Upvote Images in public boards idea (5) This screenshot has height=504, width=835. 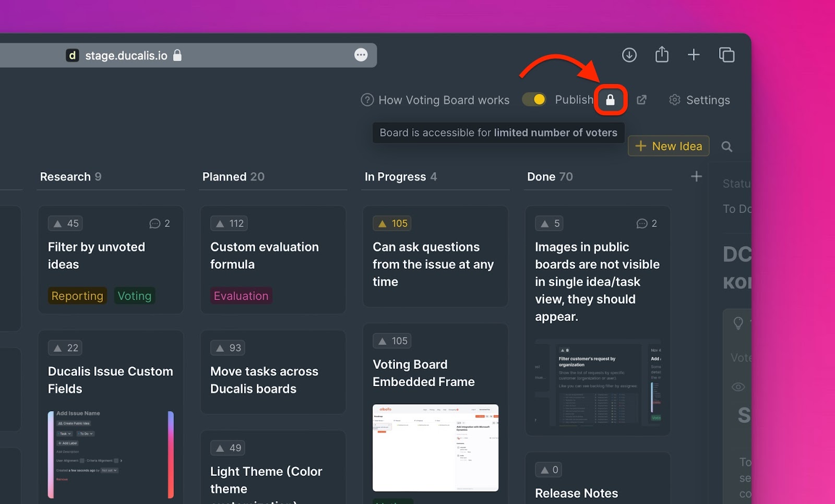pyautogui.click(x=550, y=223)
